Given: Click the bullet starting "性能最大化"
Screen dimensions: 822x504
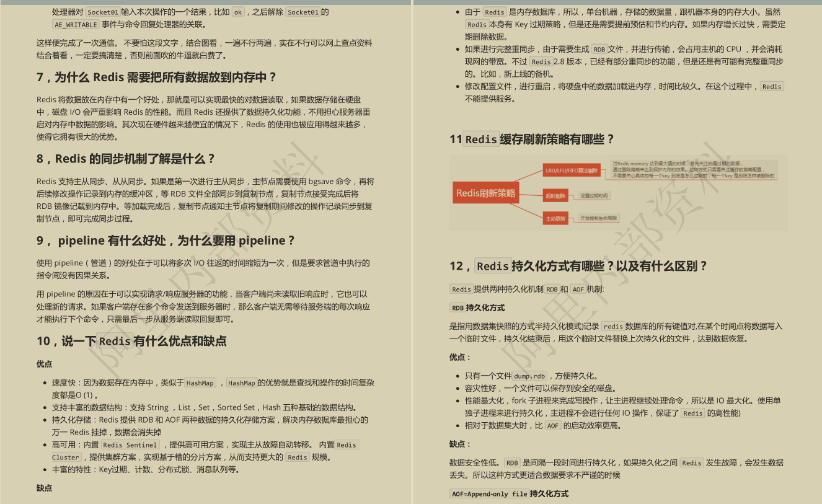Looking at the screenshot, I should [x=623, y=407].
